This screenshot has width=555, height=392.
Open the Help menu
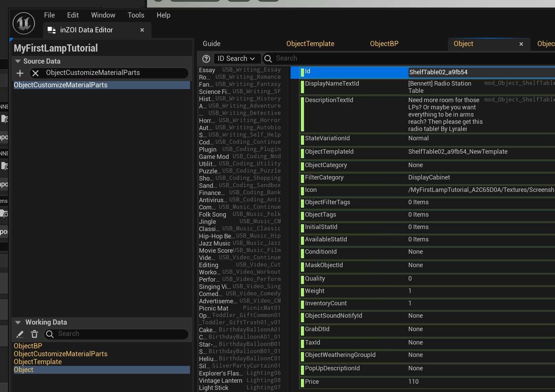[164, 15]
